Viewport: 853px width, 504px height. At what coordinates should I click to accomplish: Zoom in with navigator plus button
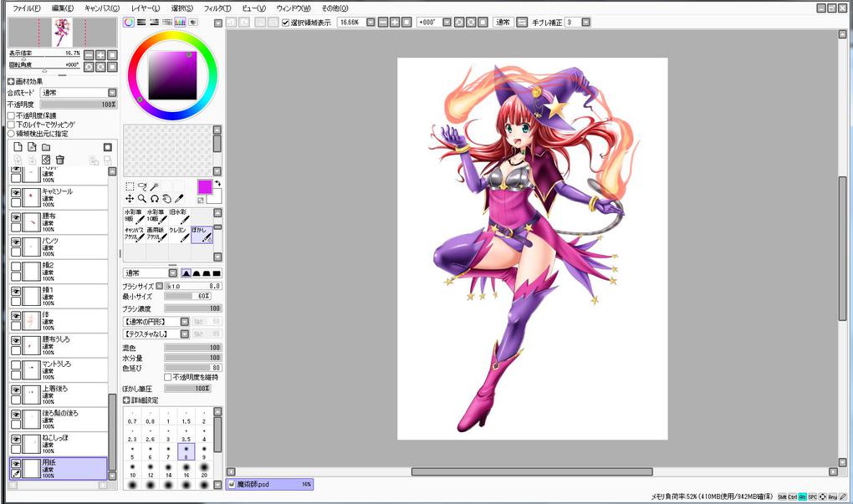coord(100,55)
